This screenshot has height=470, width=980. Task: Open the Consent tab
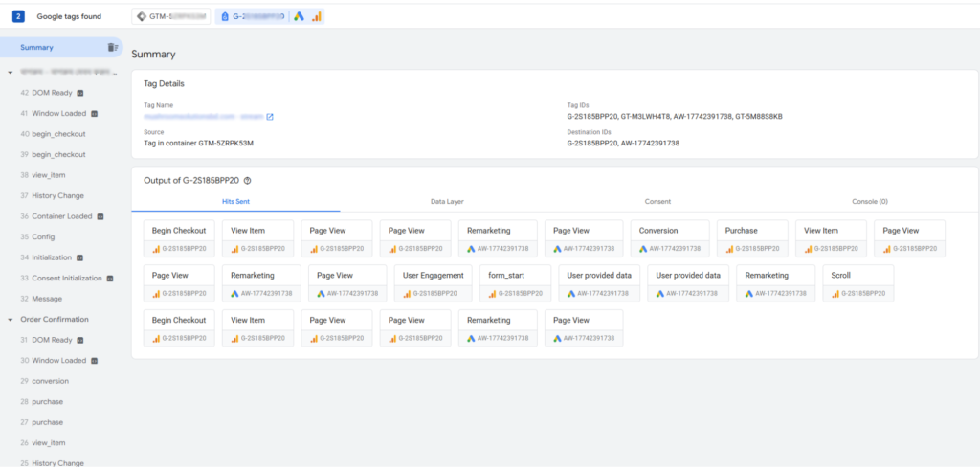pos(657,202)
